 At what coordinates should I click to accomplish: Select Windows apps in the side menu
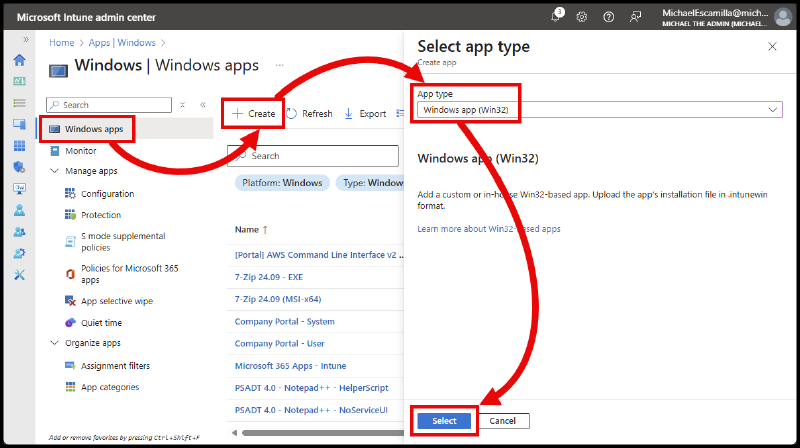(x=94, y=129)
